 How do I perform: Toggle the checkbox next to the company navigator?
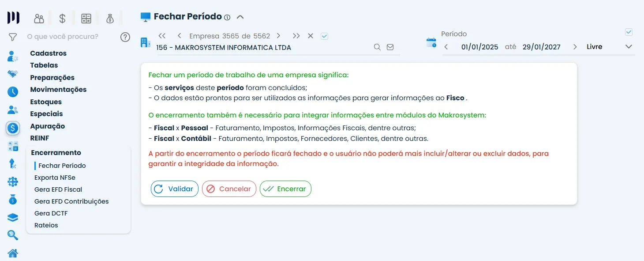coord(324,36)
